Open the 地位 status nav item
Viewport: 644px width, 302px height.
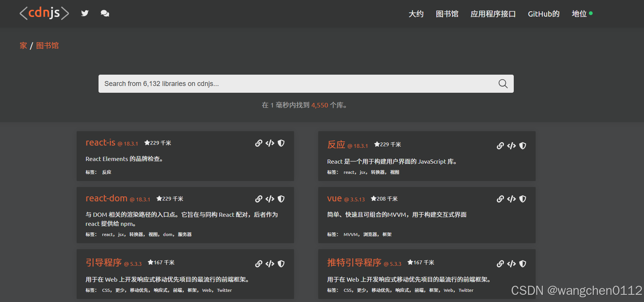[582, 14]
